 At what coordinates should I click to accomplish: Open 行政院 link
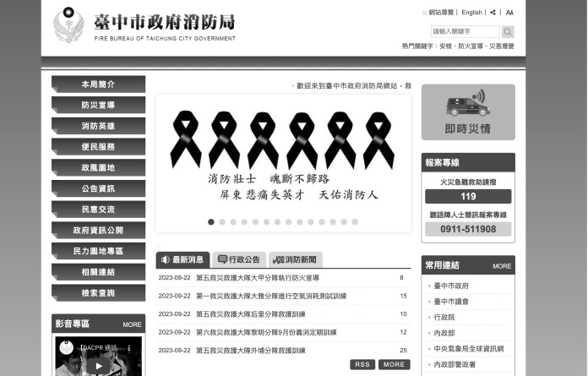444,317
